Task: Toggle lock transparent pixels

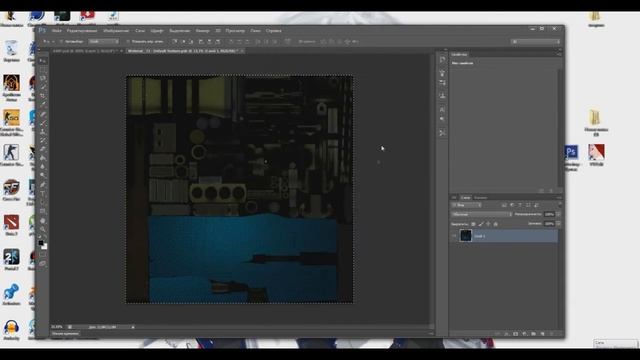Action: tap(473, 224)
